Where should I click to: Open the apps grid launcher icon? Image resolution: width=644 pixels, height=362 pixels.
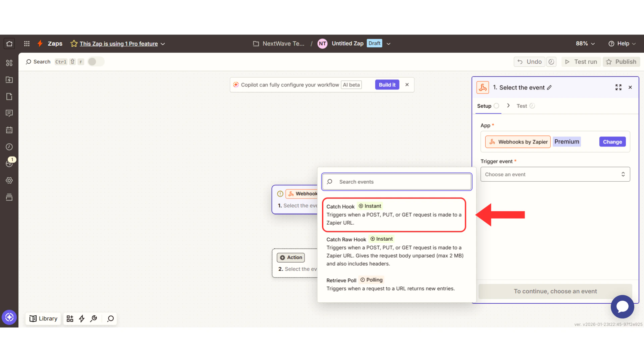coord(27,44)
